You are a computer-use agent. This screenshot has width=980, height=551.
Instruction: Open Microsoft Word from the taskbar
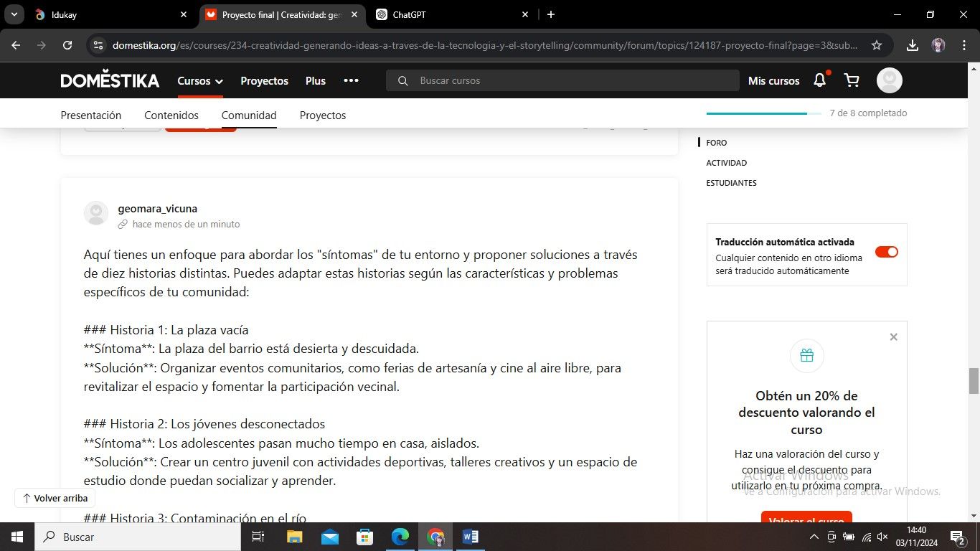470,536
